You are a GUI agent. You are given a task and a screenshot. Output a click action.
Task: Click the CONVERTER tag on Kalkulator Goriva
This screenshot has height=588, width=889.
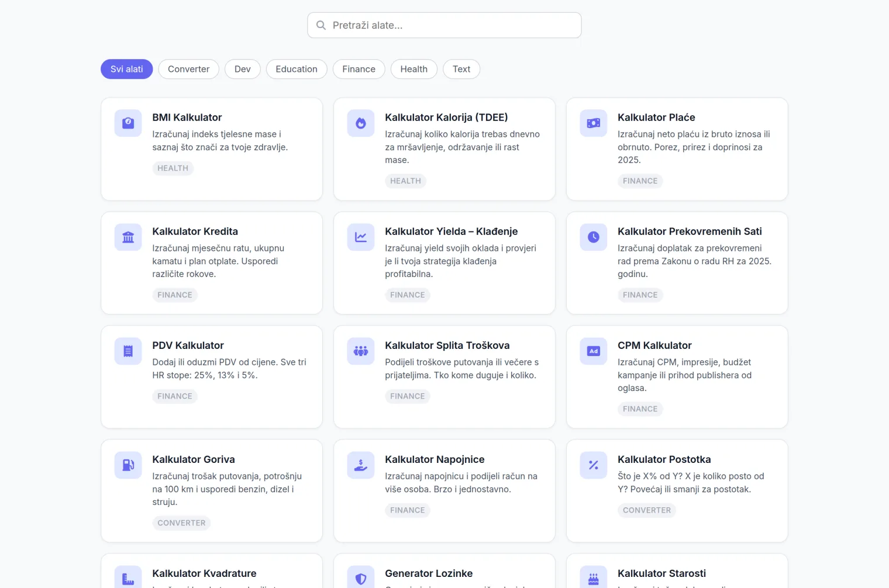181,523
